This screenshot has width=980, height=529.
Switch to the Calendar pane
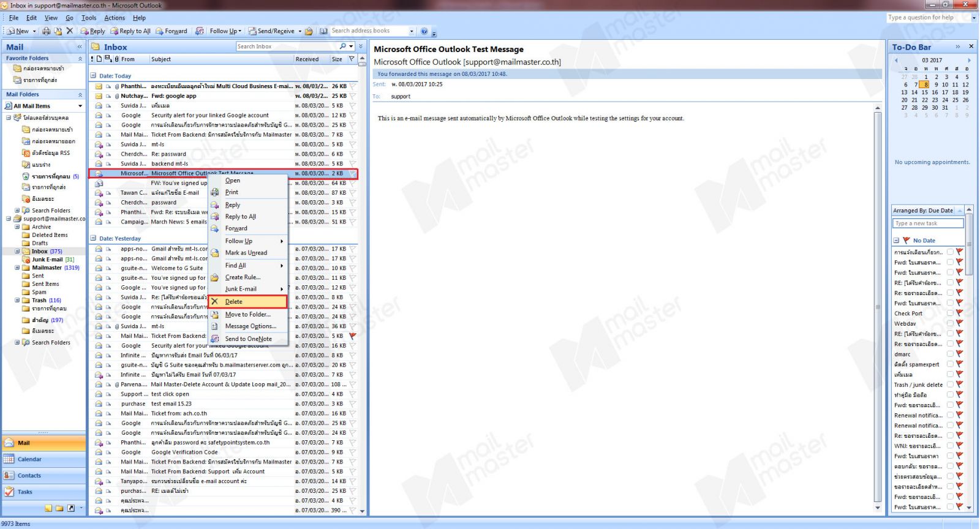click(44, 459)
